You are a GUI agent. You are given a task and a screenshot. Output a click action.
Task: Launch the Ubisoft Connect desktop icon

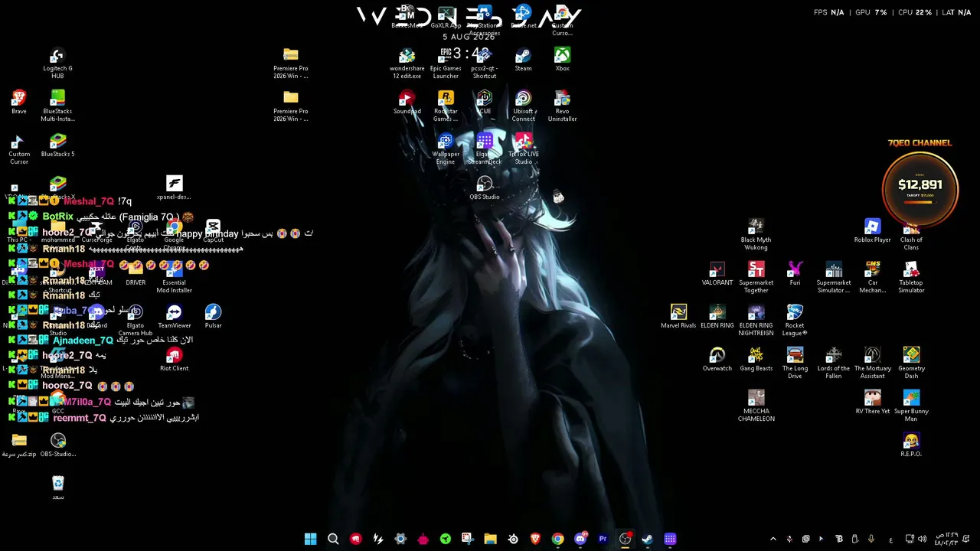tap(524, 106)
